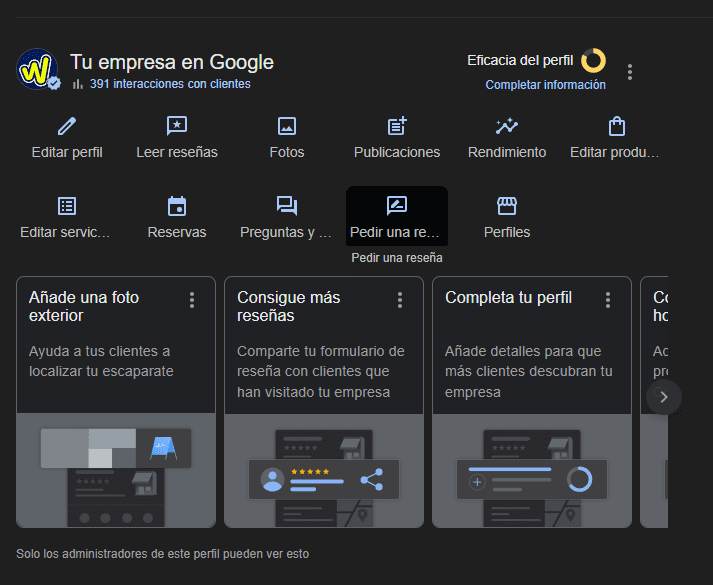Screen dimensions: 713x585
Task: Open more options for Completa tu perfil card
Action: coord(608,300)
